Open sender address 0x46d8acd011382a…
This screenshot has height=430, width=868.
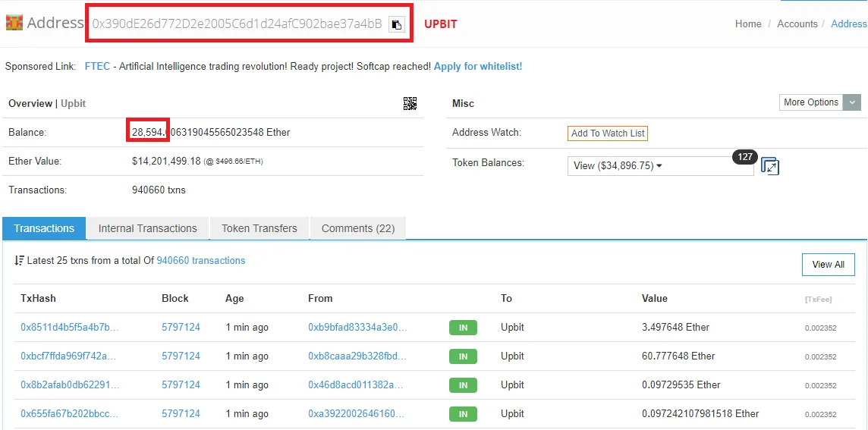[x=355, y=384]
